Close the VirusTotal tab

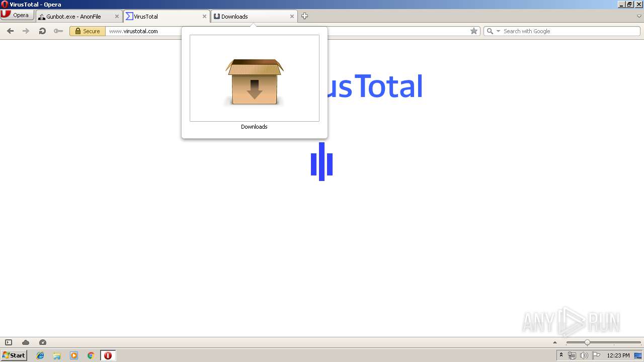pos(204,16)
